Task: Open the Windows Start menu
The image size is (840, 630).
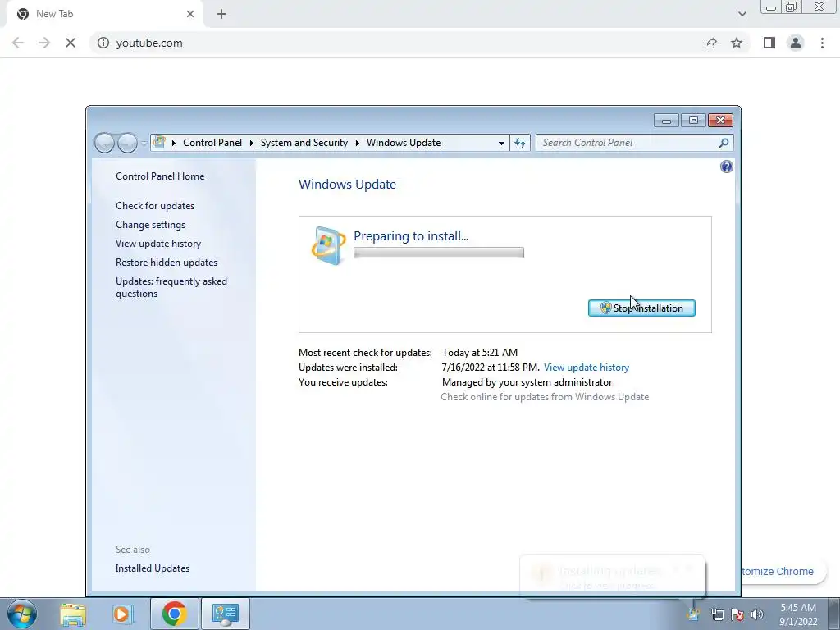Action: coord(22,614)
